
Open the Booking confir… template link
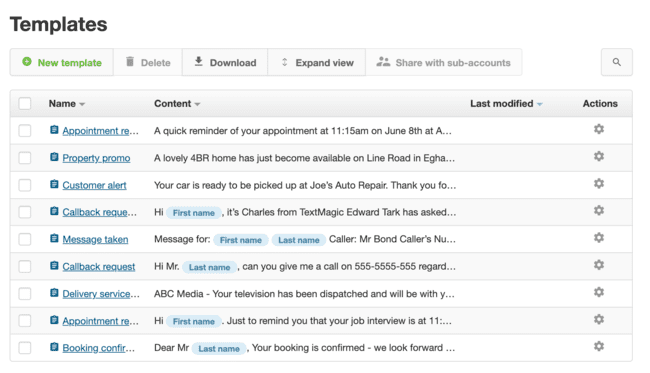pyautogui.click(x=99, y=348)
